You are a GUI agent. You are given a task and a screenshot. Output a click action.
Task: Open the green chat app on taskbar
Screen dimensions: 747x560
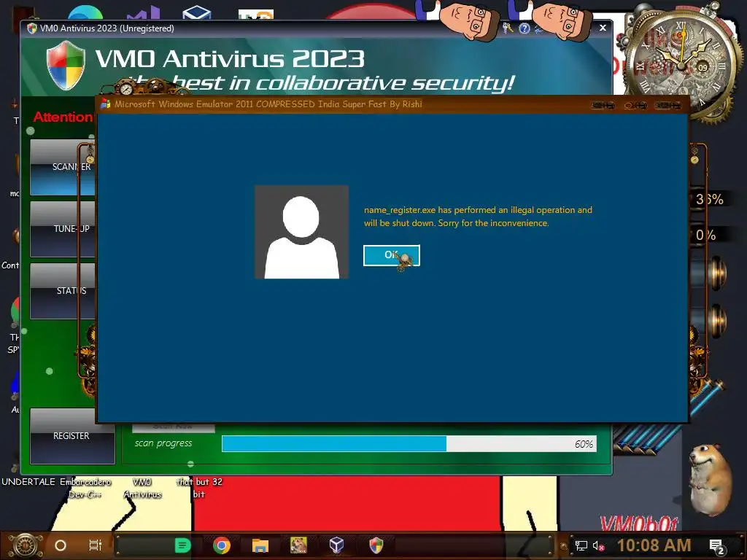coord(182,545)
